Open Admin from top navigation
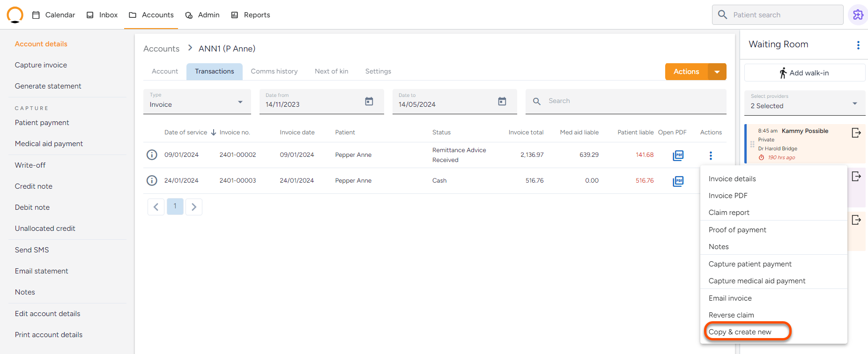Screen dimensions: 868x354 click(202, 15)
